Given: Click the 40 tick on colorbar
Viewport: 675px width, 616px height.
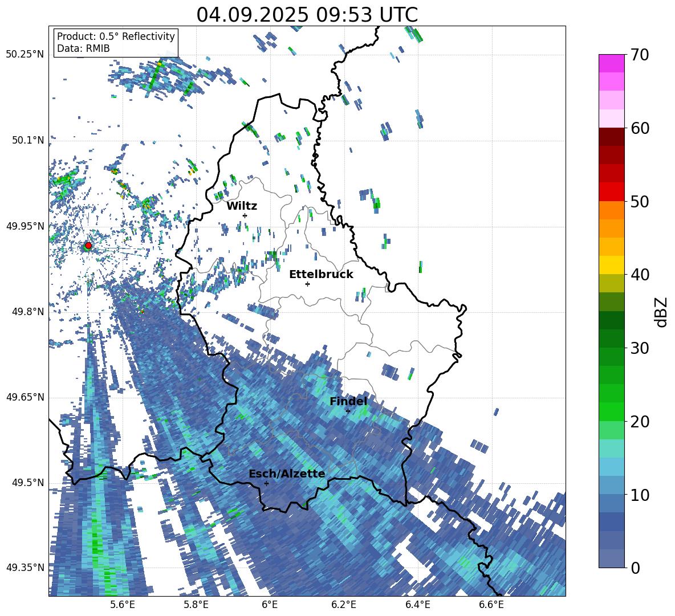Looking at the screenshot, I should 640,275.
